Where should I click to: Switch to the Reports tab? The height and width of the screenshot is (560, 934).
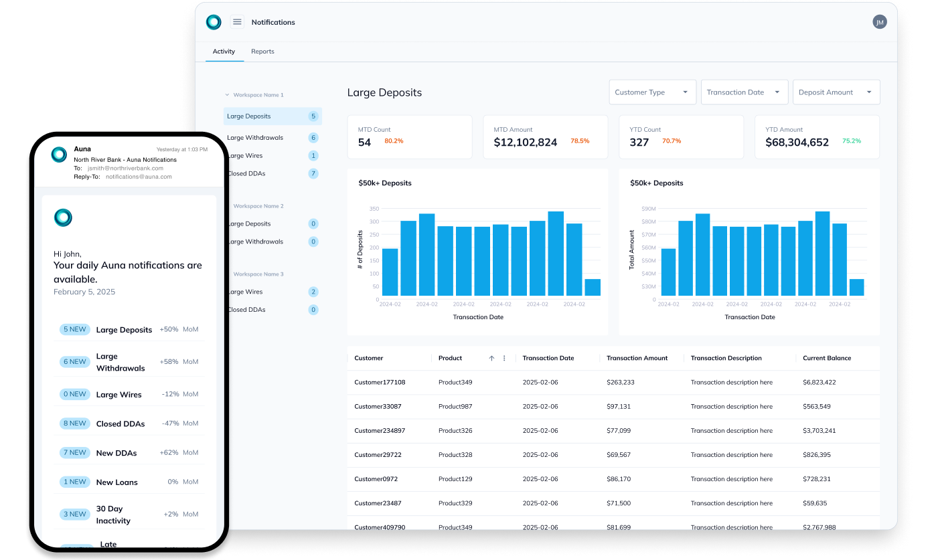tap(262, 52)
